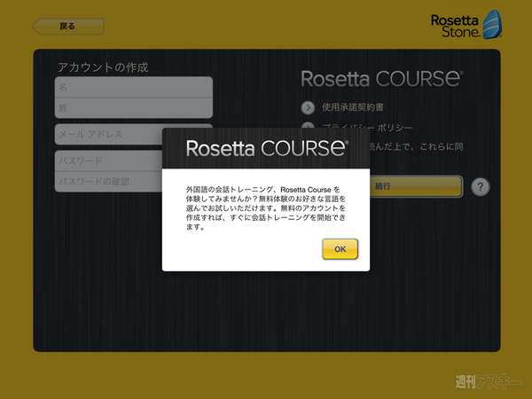Go back with the 戻る button

pyautogui.click(x=68, y=26)
